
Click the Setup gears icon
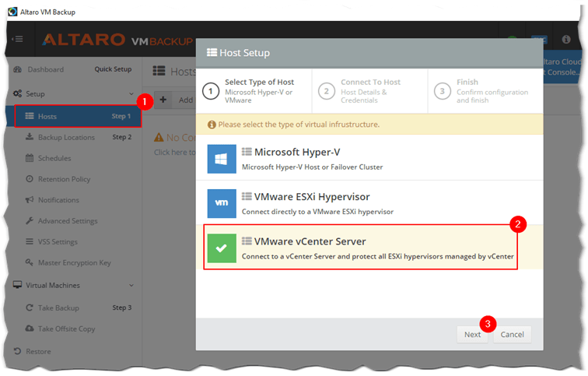[17, 93]
